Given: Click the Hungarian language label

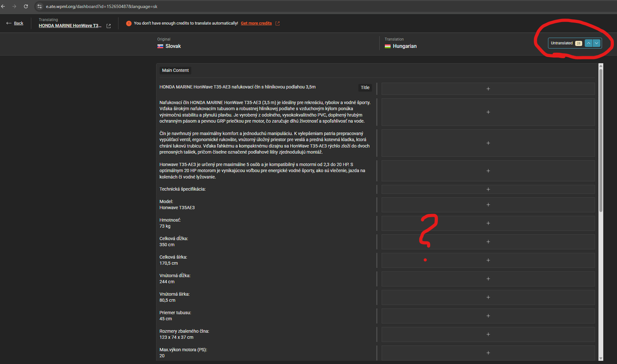Looking at the screenshot, I should [405, 46].
